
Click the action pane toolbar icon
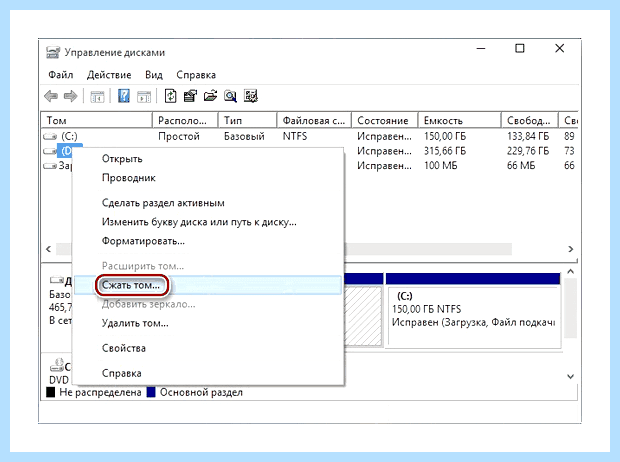pyautogui.click(x=144, y=96)
